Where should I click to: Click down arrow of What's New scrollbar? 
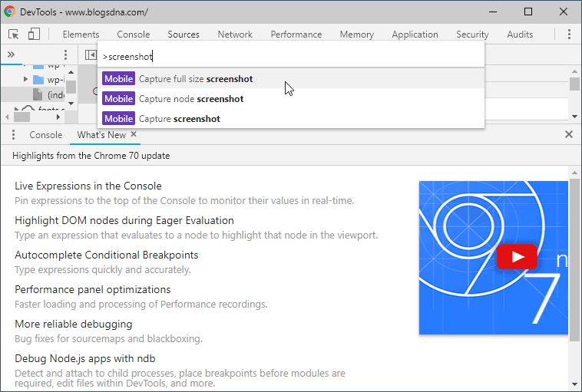click(x=574, y=384)
